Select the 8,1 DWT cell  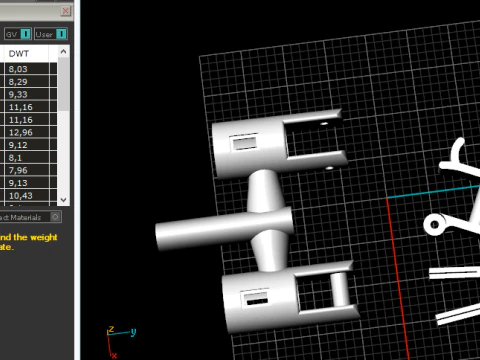pos(27,158)
